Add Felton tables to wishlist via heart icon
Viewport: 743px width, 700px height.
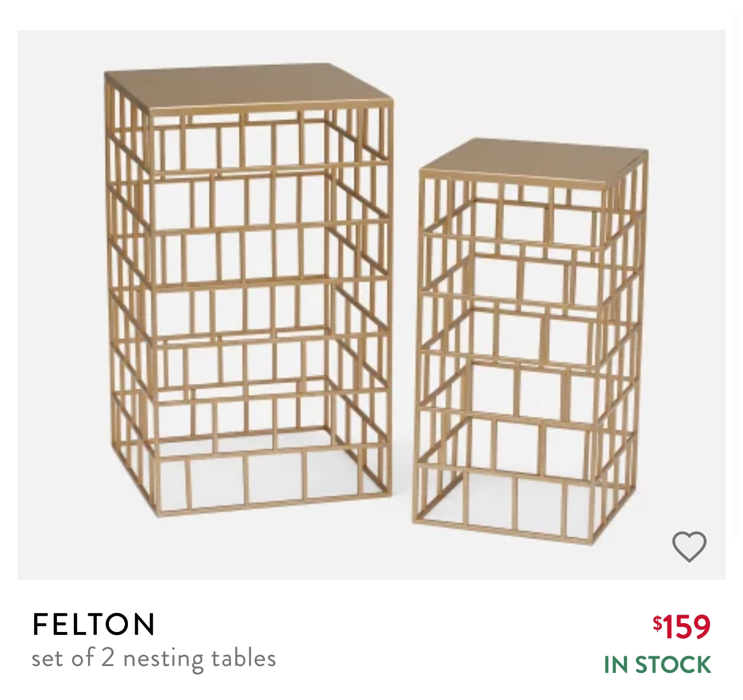click(689, 546)
